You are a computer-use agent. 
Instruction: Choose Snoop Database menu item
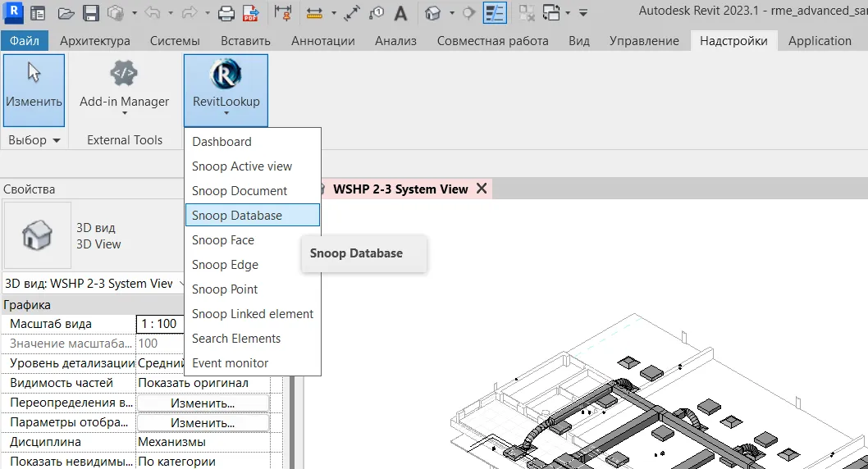[x=253, y=215]
